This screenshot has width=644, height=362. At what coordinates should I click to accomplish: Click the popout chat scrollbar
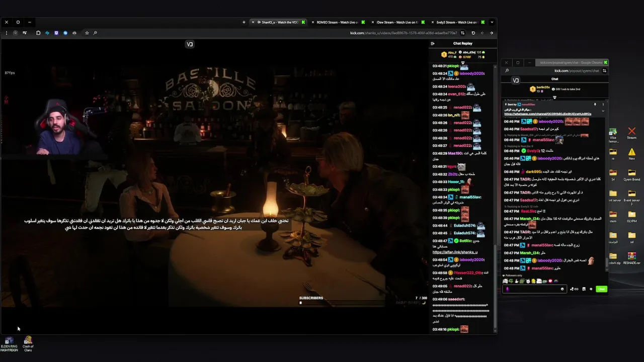pos(606,262)
